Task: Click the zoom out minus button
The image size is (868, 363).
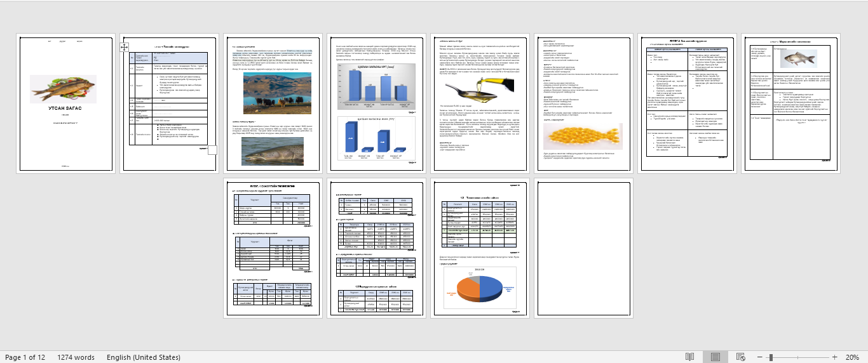Action: point(759,357)
